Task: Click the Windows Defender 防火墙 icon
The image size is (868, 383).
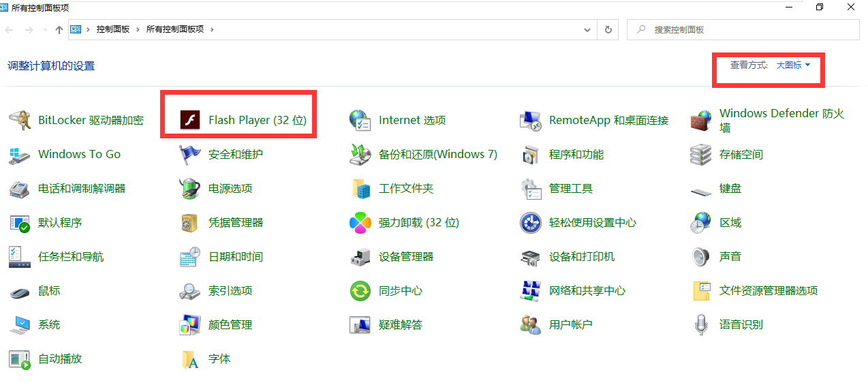Action: coord(701,121)
